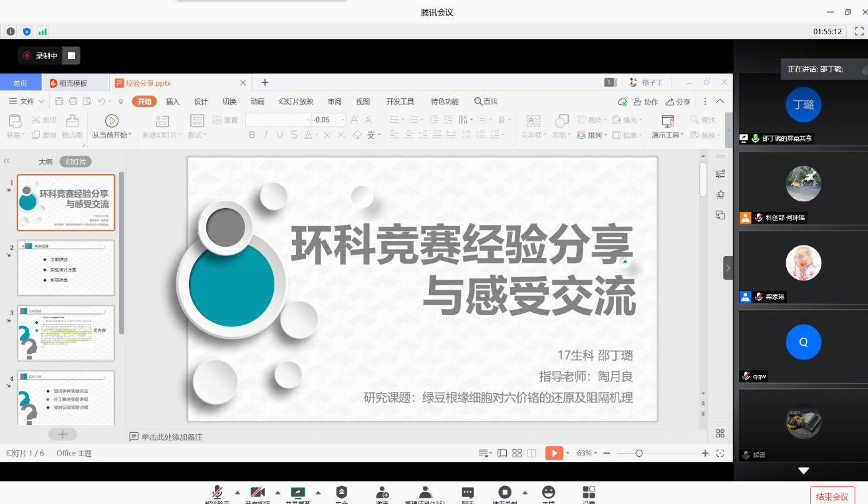Screen dimensions: 868x504
Task: Open the meeting chat icon
Action: (x=468, y=493)
